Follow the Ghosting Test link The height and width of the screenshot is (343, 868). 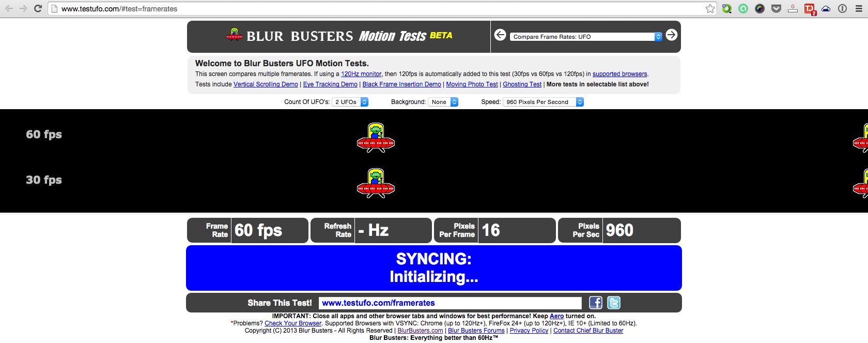(522, 84)
